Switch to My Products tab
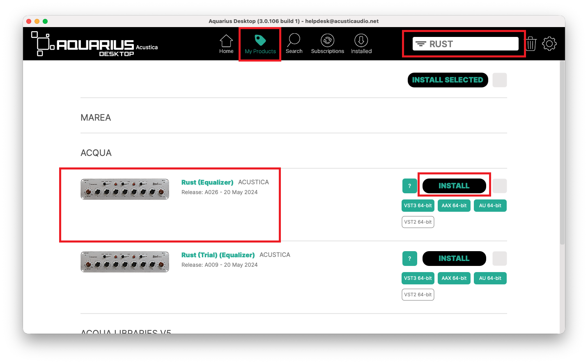 260,44
